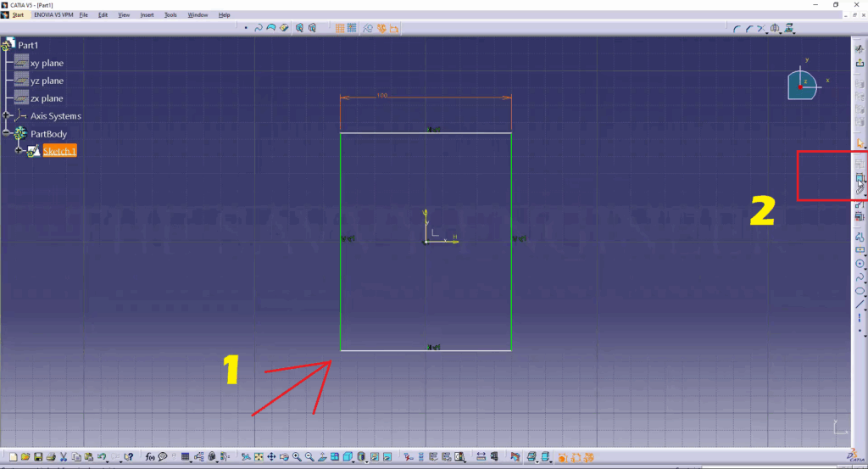Expand the Axis Systems tree node
The width and height of the screenshot is (868, 469).
[6, 116]
